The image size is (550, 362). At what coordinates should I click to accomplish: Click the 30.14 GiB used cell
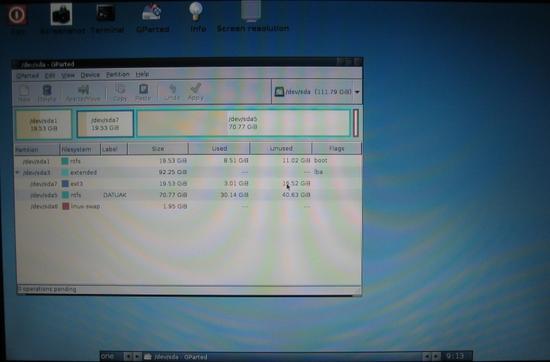pyautogui.click(x=234, y=195)
